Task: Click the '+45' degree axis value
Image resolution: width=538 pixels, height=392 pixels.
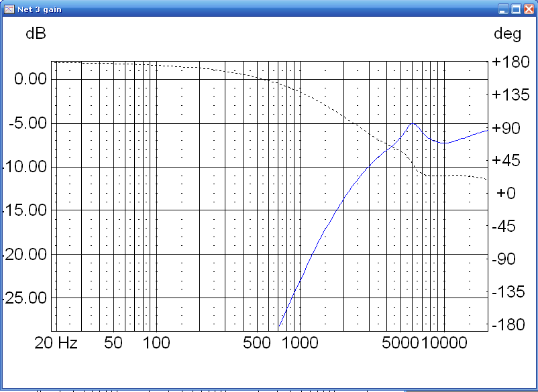Action: (506, 160)
